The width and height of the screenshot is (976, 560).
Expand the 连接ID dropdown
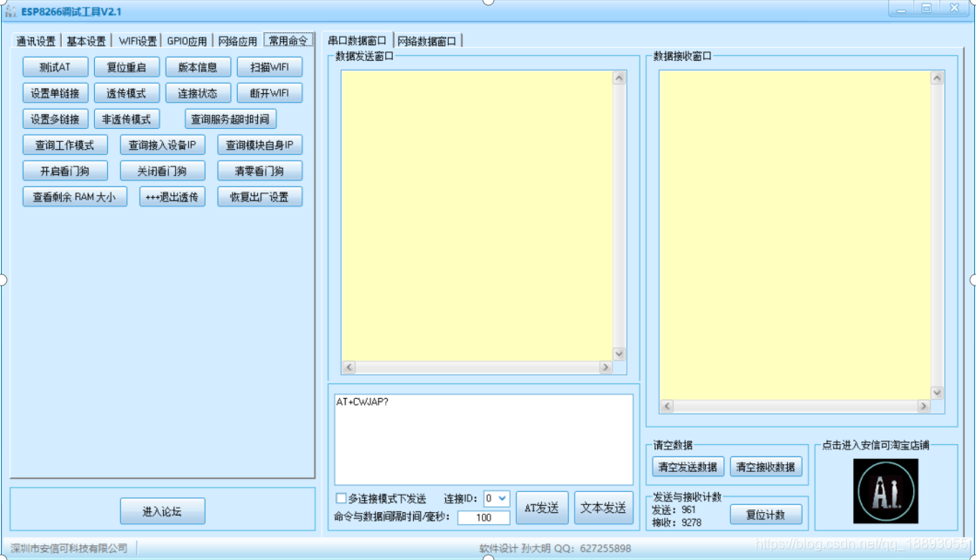pyautogui.click(x=502, y=498)
